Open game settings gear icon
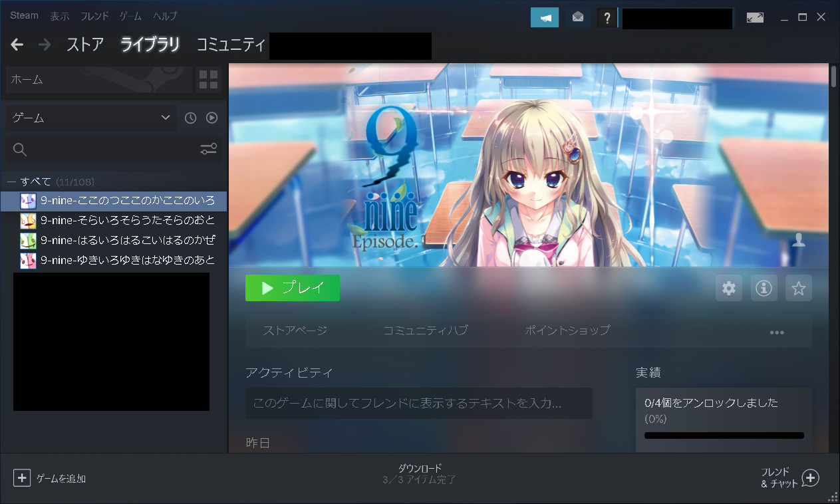Viewport: 840px width, 504px height. click(729, 288)
